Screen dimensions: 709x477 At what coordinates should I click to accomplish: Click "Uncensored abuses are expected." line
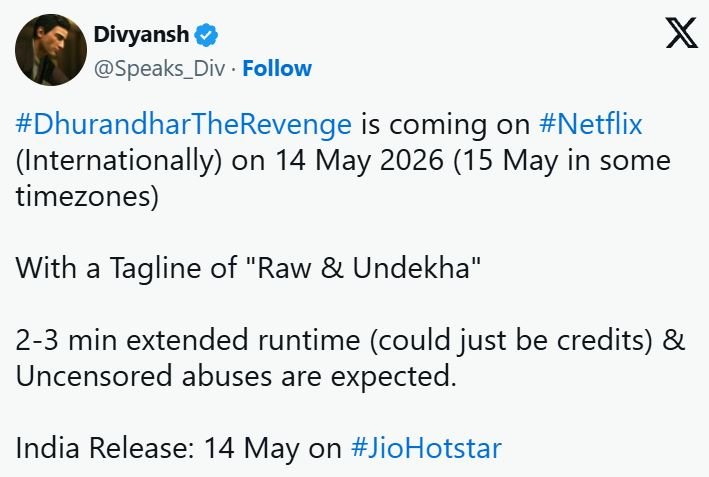pos(236,376)
